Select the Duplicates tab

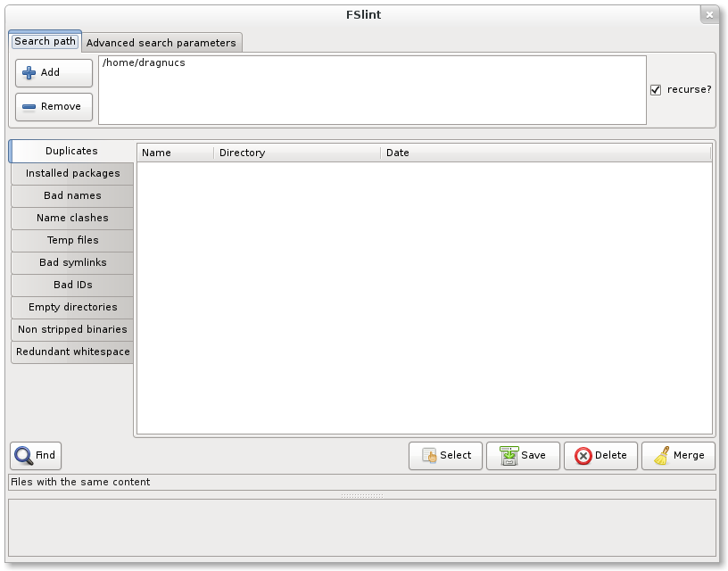pyautogui.click(x=71, y=151)
